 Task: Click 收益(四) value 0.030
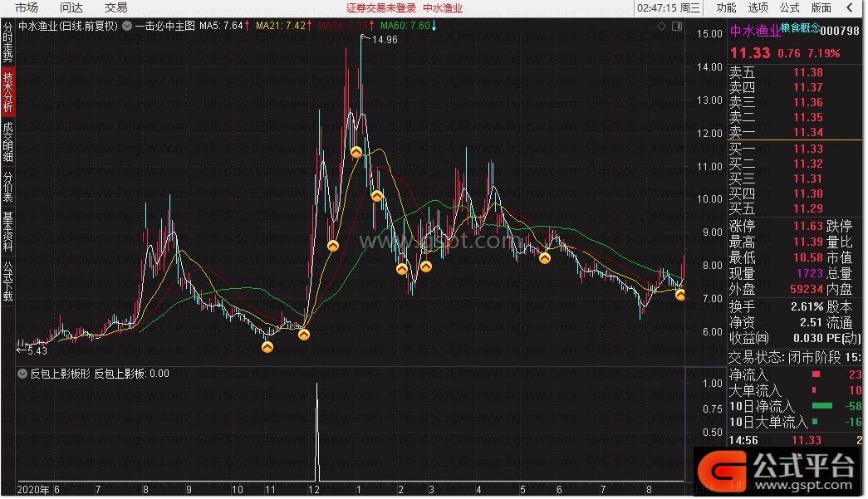(808, 338)
